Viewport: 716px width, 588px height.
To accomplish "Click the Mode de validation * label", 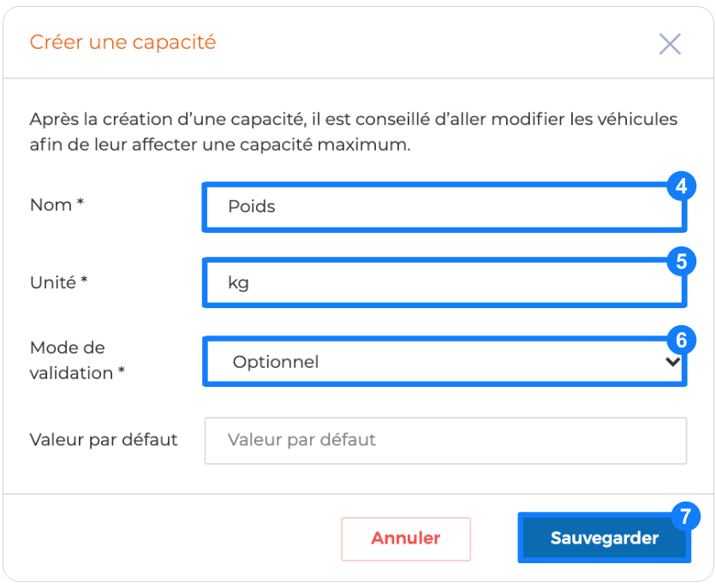I will tap(77, 360).
